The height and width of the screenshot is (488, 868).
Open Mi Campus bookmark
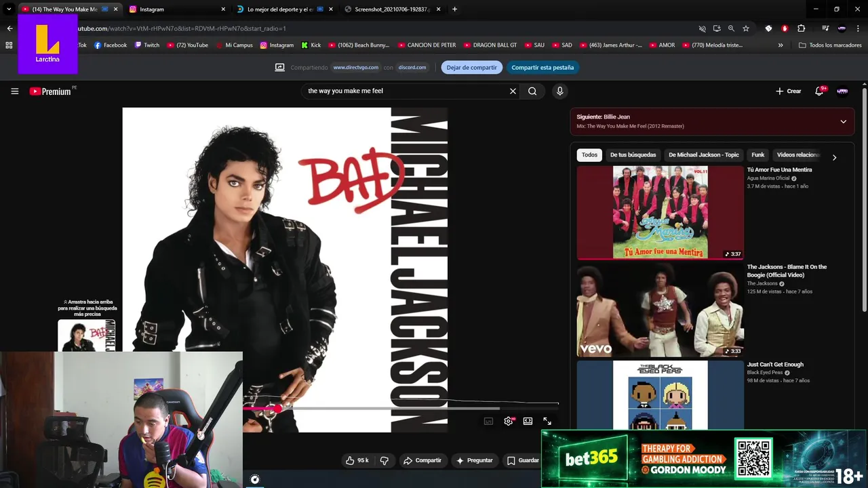pyautogui.click(x=234, y=45)
